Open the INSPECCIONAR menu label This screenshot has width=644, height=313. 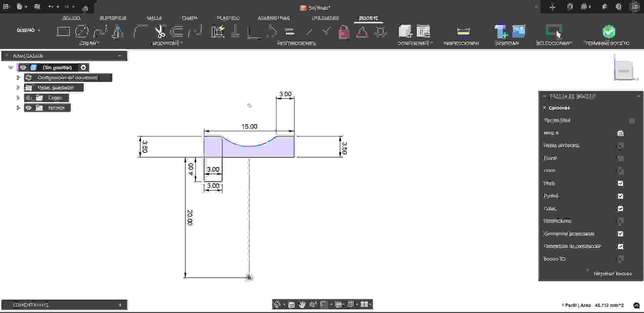(461, 43)
